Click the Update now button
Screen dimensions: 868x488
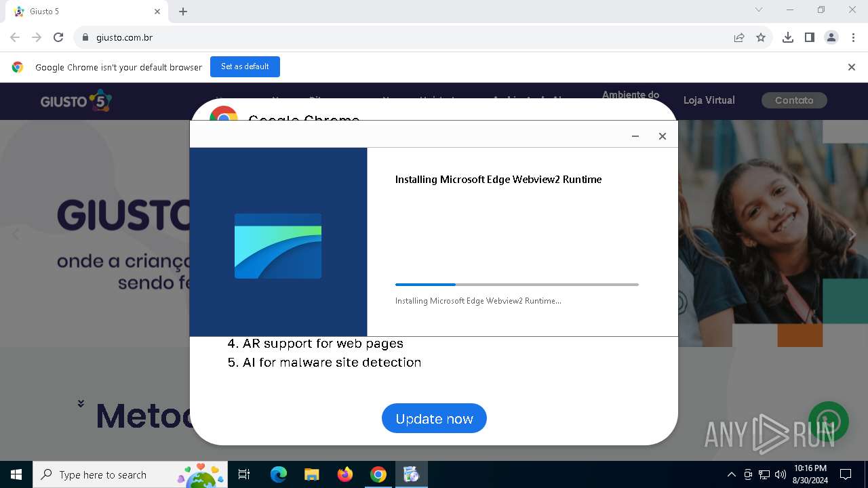[434, 418]
